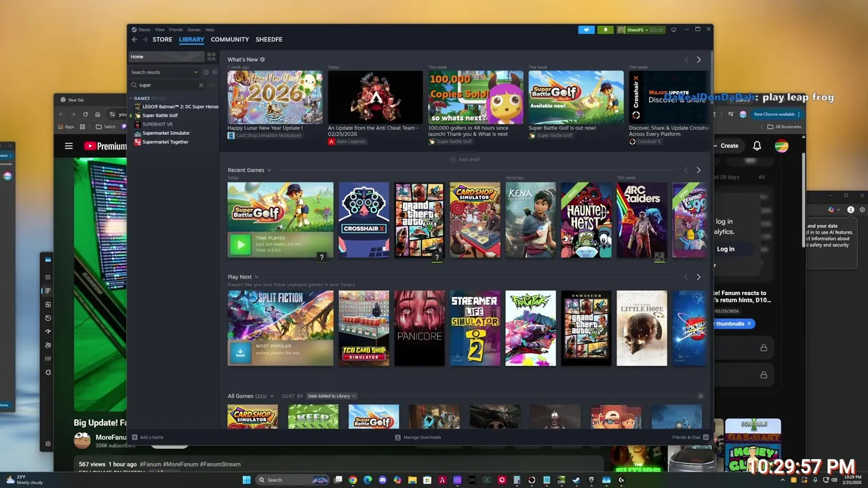Viewport: 868px width, 488px height.
Task: Collapse the GAMES category in sidebar
Action: click(131, 98)
